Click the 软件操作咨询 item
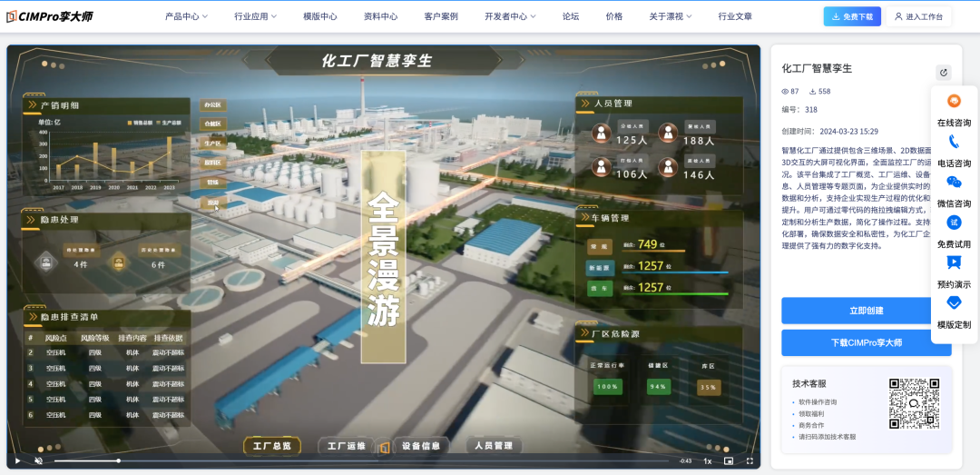Screen dimensions: 980x475 pos(818,402)
